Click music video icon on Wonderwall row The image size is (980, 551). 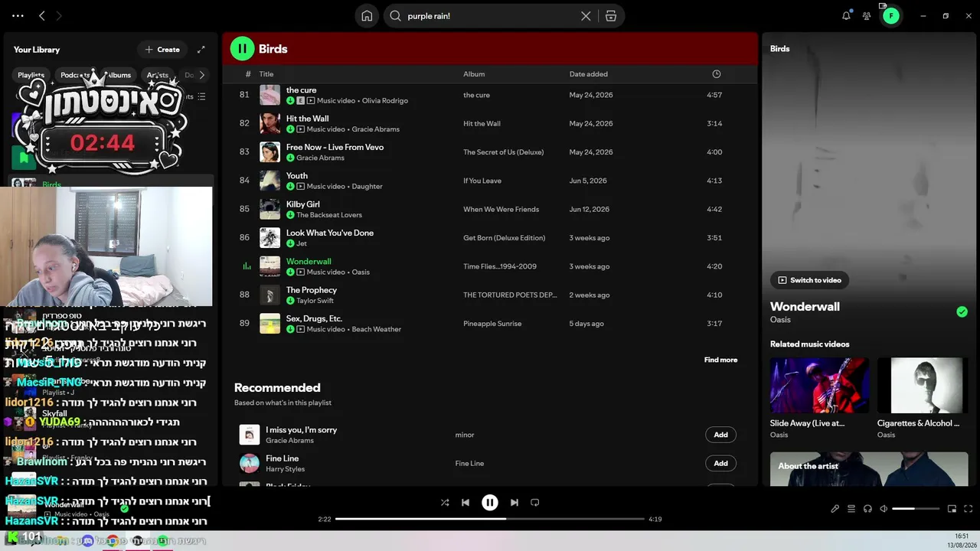pyautogui.click(x=300, y=272)
